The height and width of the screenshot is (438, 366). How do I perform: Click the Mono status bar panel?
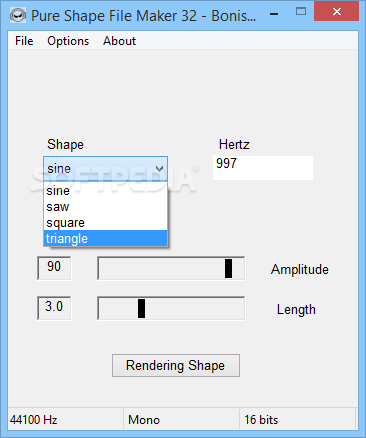click(x=182, y=420)
